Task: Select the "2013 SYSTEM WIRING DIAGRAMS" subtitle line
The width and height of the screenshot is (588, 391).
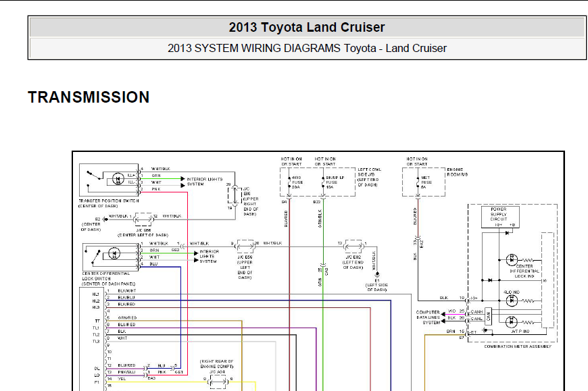Action: [307, 49]
